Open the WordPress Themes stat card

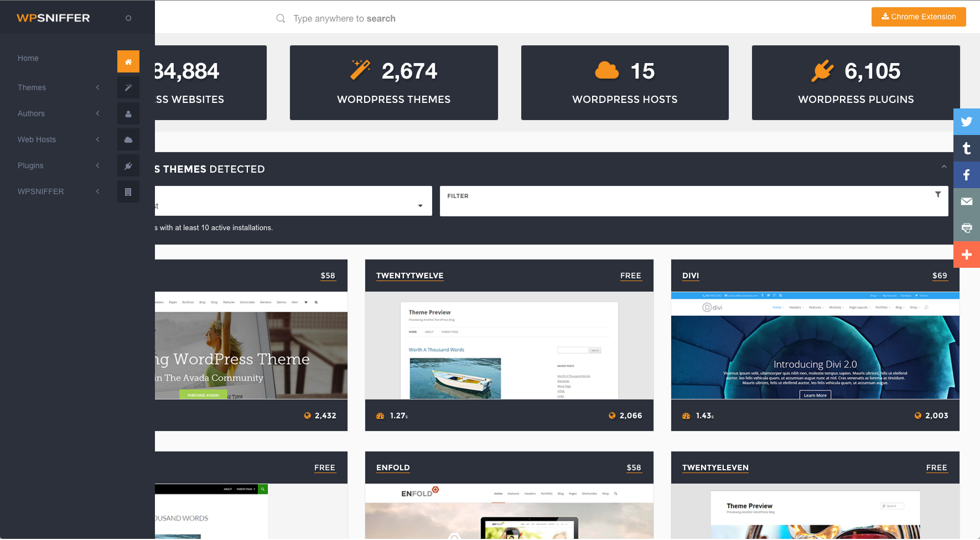coord(394,82)
